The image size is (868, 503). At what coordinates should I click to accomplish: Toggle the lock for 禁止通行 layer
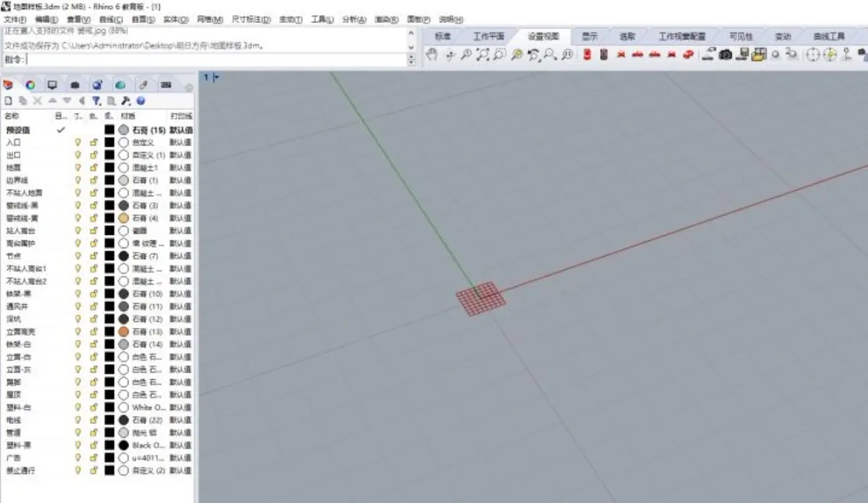[93, 471]
